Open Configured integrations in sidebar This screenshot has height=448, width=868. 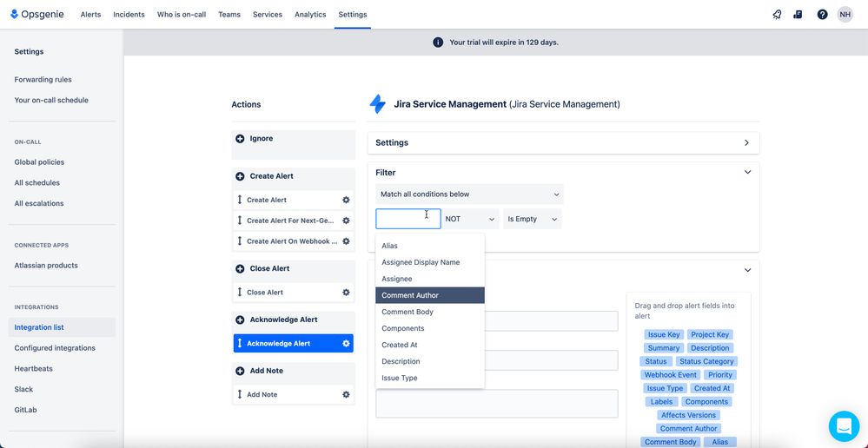[55, 348]
